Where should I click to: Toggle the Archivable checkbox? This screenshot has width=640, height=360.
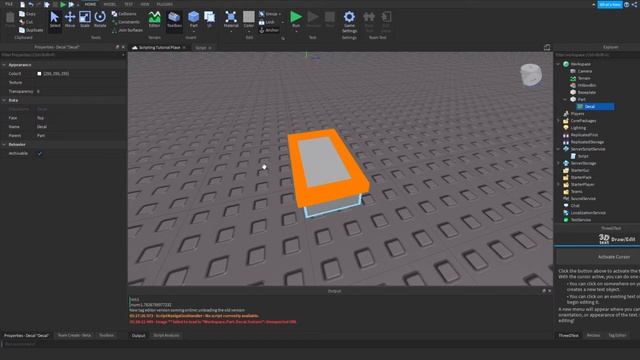click(x=40, y=153)
